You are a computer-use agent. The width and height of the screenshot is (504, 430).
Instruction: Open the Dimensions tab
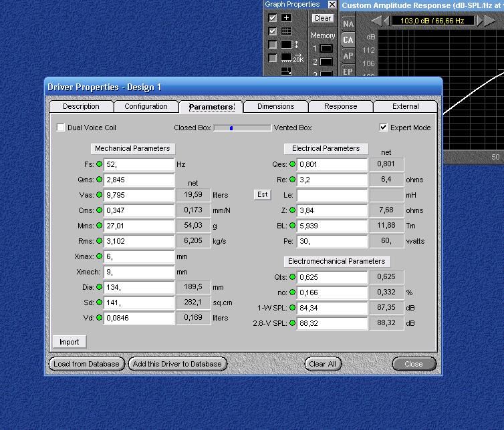pyautogui.click(x=275, y=107)
